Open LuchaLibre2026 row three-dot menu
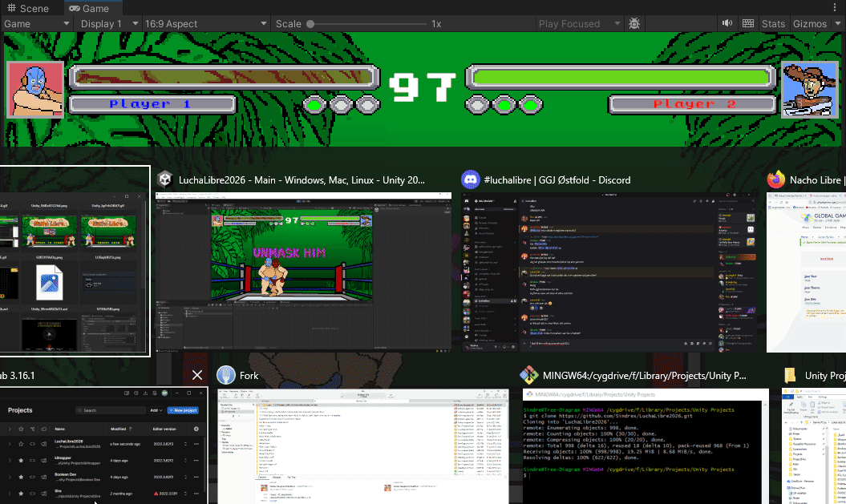 196,444
